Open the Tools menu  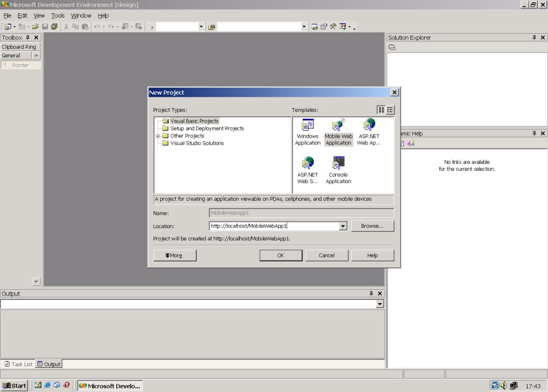pos(58,16)
